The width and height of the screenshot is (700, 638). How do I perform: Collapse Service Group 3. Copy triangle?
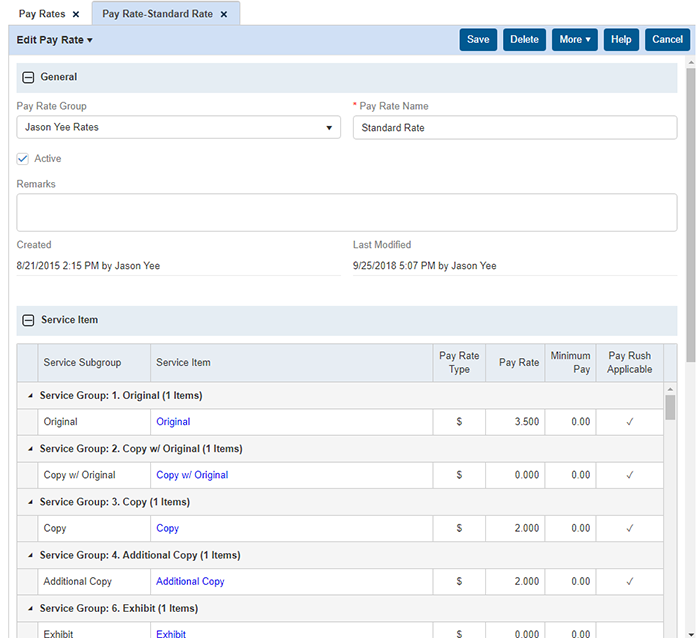30,502
